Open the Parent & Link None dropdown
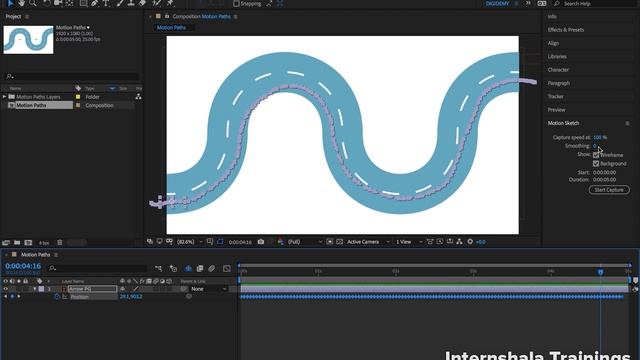 209,289
